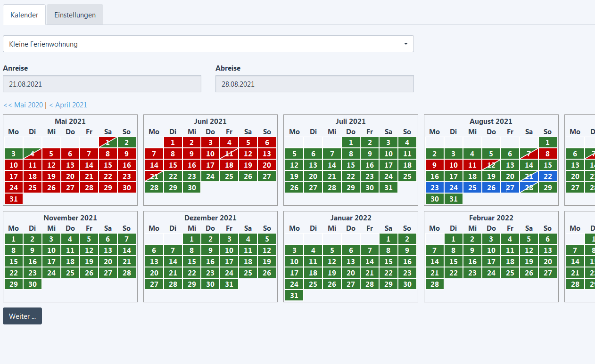Click the Abreise date field

(314, 84)
